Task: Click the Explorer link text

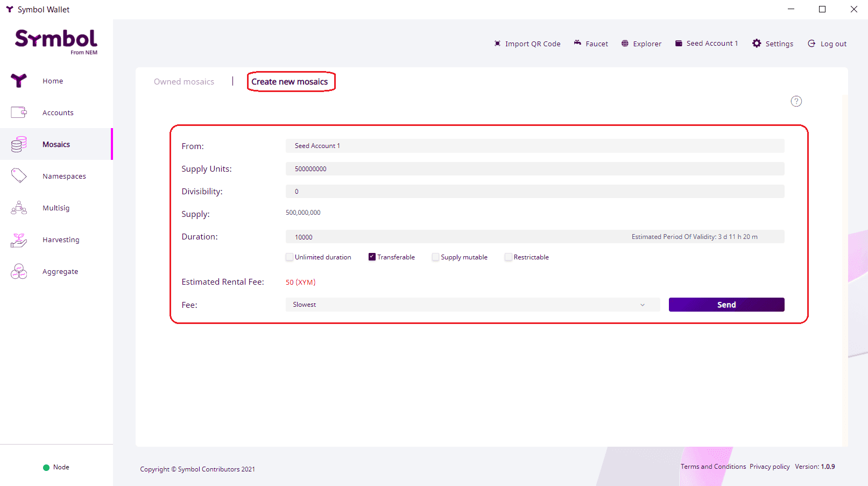Action: (x=647, y=44)
